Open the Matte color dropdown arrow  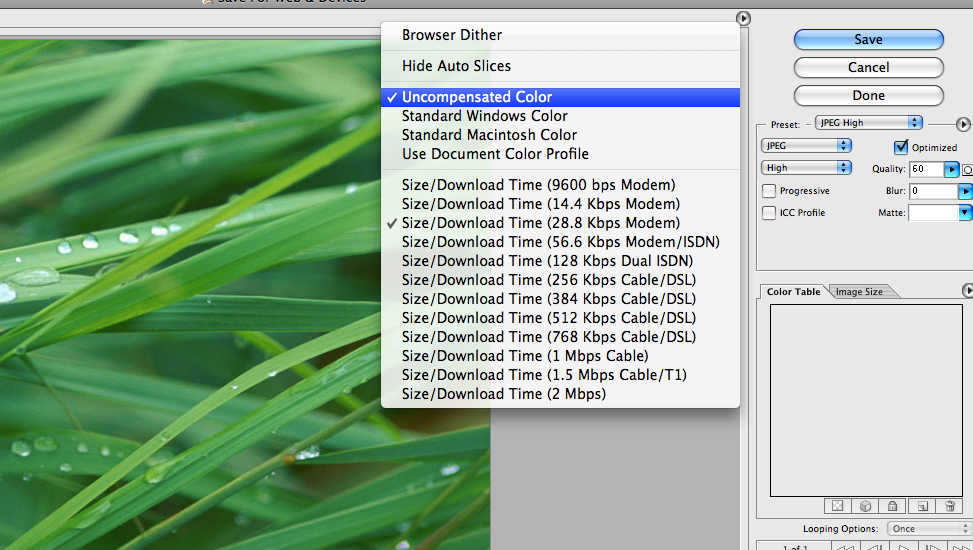[x=965, y=213]
